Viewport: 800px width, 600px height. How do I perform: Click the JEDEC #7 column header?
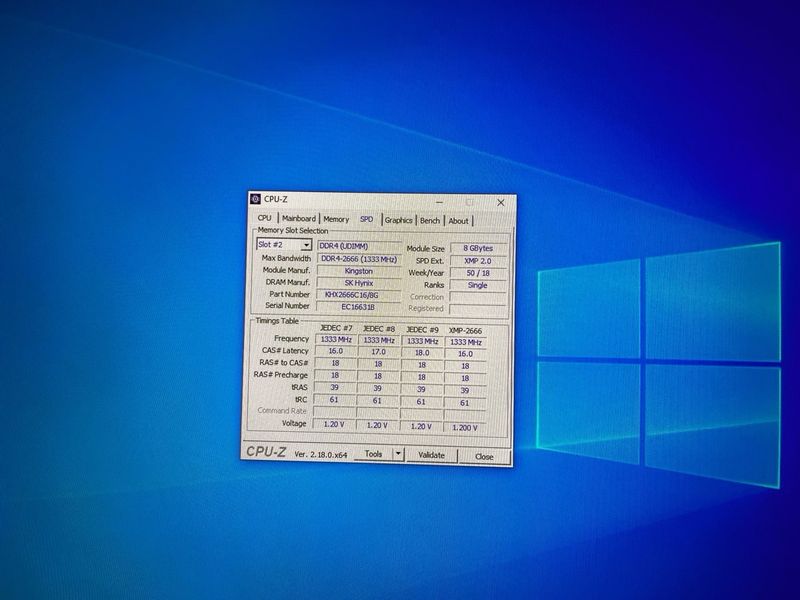coord(336,328)
